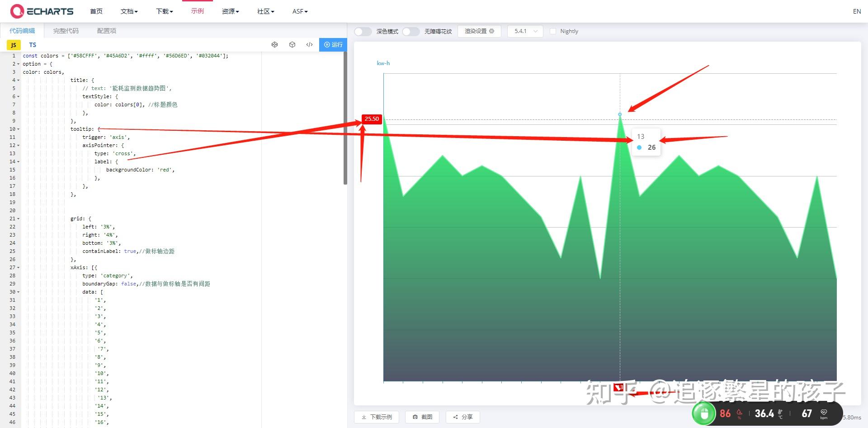The height and width of the screenshot is (428, 868).
Task: Switch to the 代码编辑 tab
Action: [22, 31]
